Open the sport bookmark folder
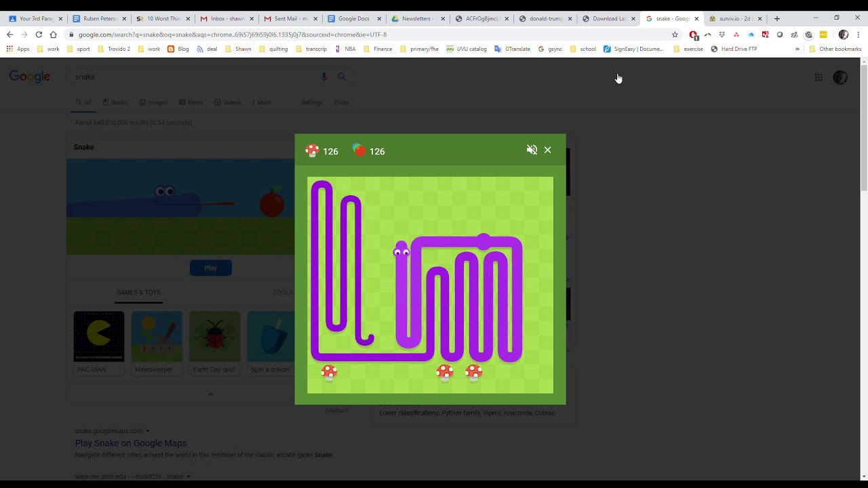868x488 pixels. (79, 49)
